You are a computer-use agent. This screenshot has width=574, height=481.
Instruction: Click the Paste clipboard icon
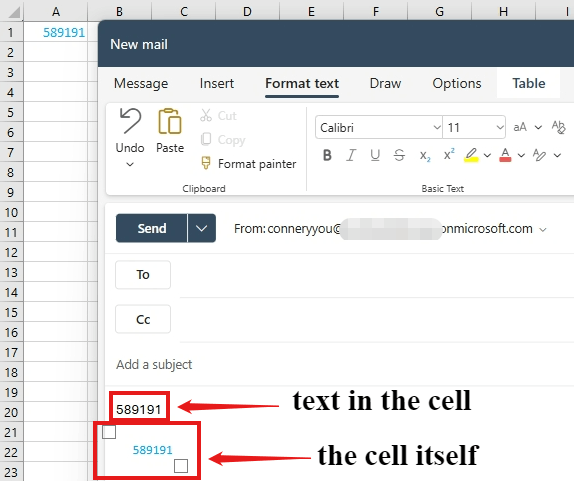169,121
